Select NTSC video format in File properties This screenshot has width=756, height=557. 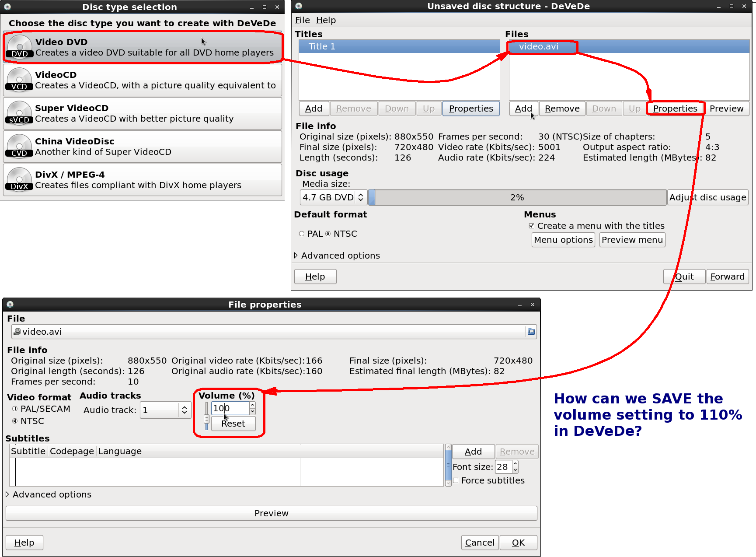[x=15, y=421]
